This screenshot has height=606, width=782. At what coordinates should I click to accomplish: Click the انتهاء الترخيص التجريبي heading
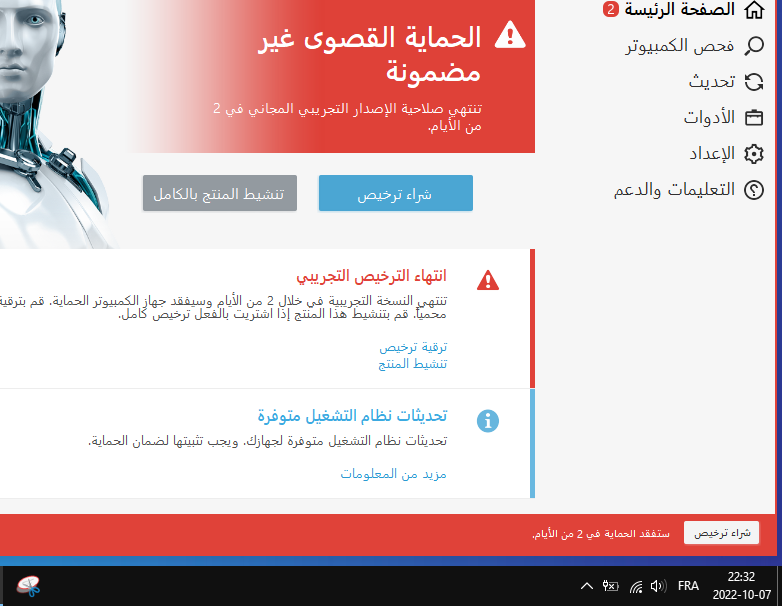click(x=371, y=276)
